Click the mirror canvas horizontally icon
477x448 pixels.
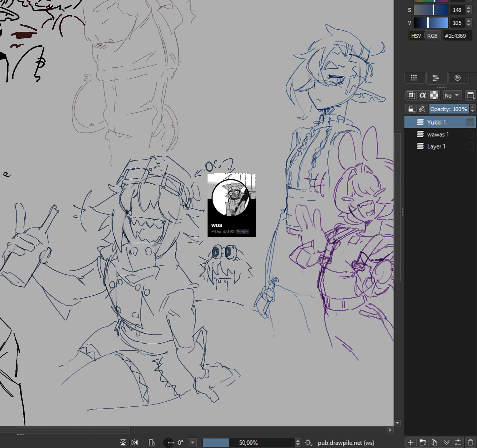(135, 443)
